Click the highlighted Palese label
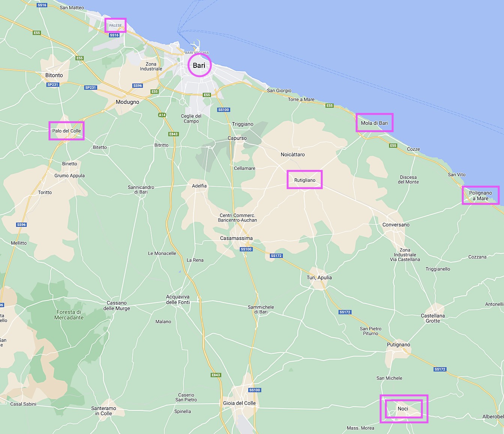The width and height of the screenshot is (504, 434). click(x=115, y=25)
